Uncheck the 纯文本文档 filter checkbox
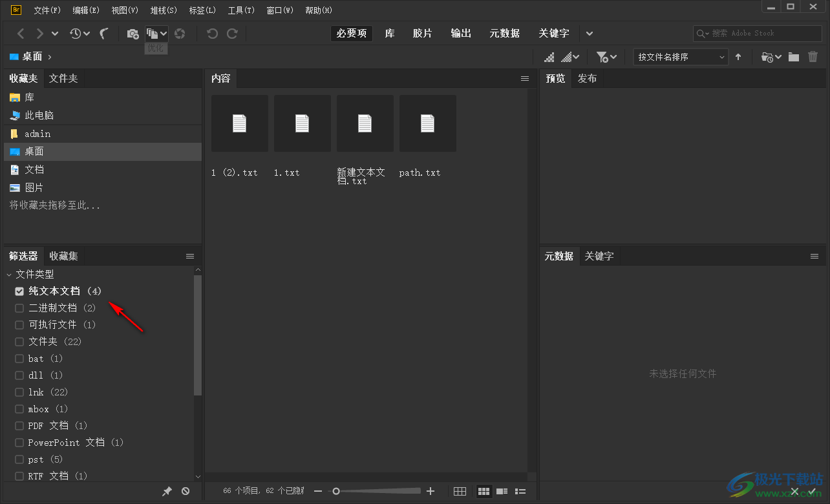Image resolution: width=830 pixels, height=504 pixels. [x=19, y=291]
